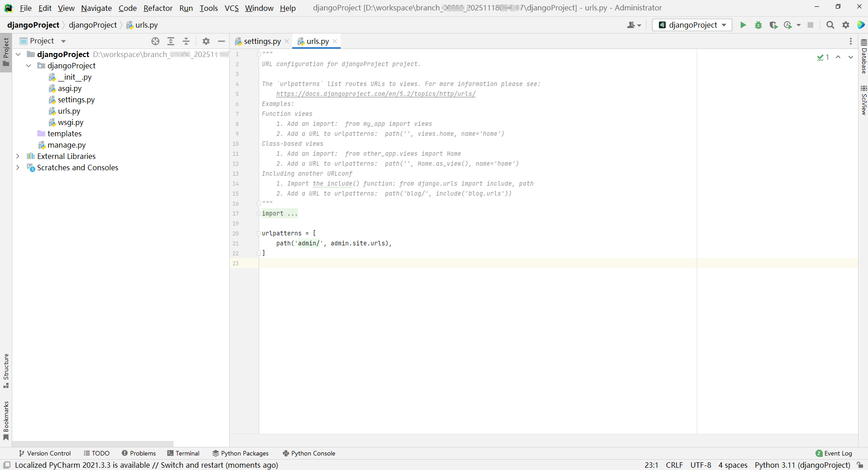Open the Database side panel
This screenshot has height=470, width=868.
(x=864, y=56)
